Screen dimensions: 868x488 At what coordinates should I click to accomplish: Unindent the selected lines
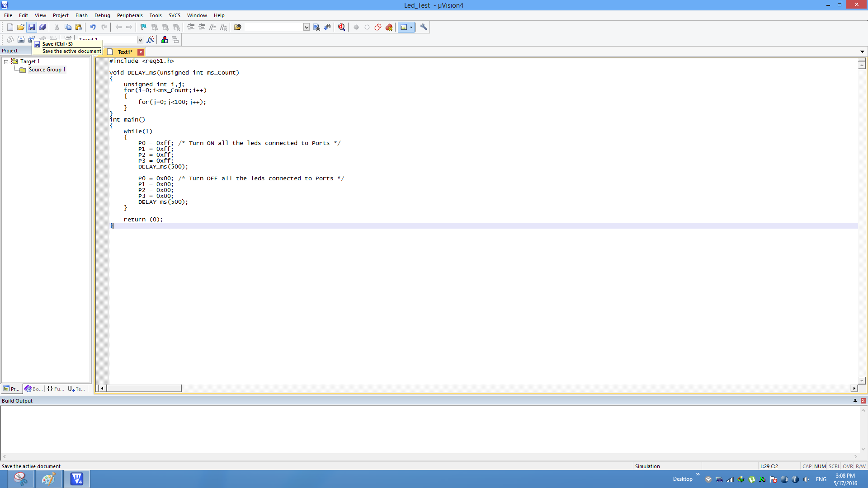pyautogui.click(x=202, y=27)
